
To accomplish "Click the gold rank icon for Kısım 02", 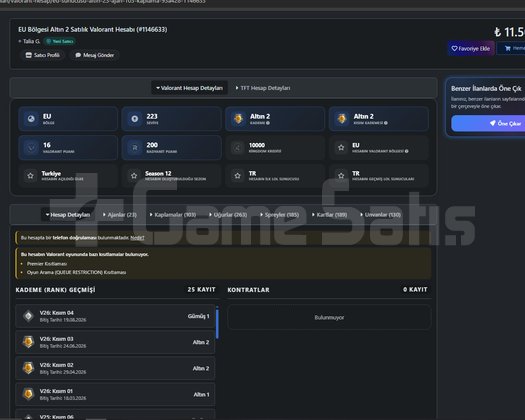I will [x=28, y=368].
